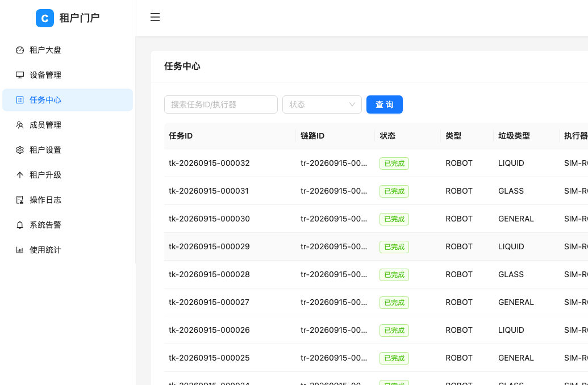Image resolution: width=588 pixels, height=385 pixels.
Task: Click the up arrow icon beside 租户升级
Action: pyautogui.click(x=20, y=175)
